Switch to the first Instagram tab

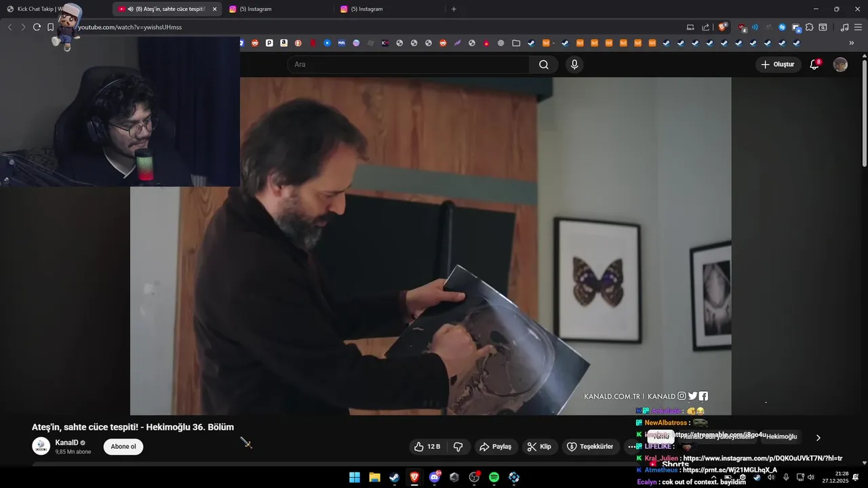pos(278,9)
